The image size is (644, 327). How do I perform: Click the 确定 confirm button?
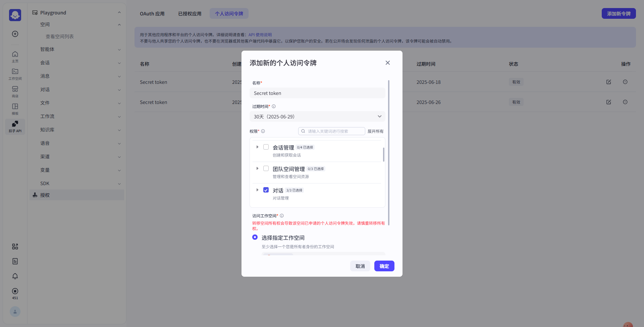[384, 266]
